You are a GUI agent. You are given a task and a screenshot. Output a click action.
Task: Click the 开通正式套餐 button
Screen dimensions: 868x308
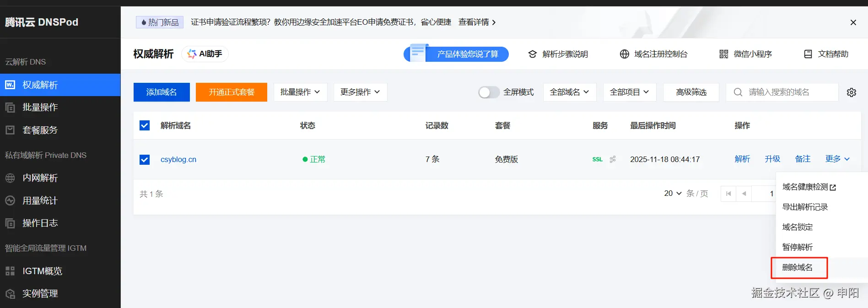pyautogui.click(x=232, y=92)
